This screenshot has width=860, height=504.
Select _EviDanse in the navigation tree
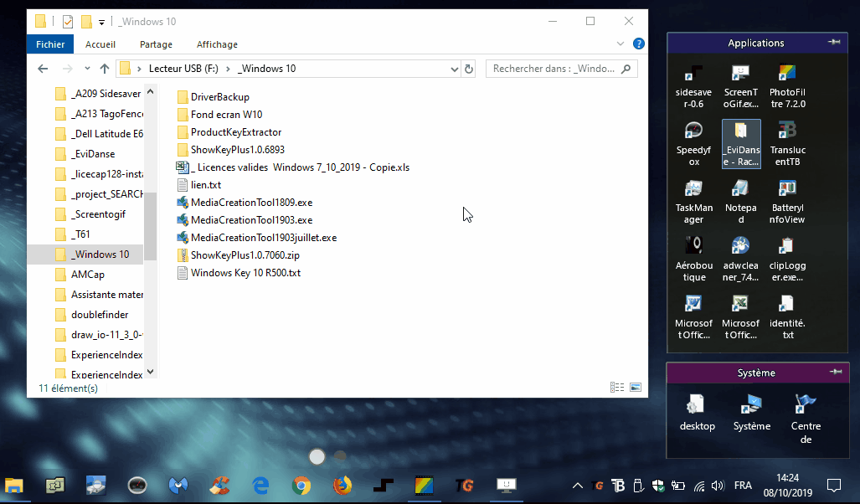[85, 154]
